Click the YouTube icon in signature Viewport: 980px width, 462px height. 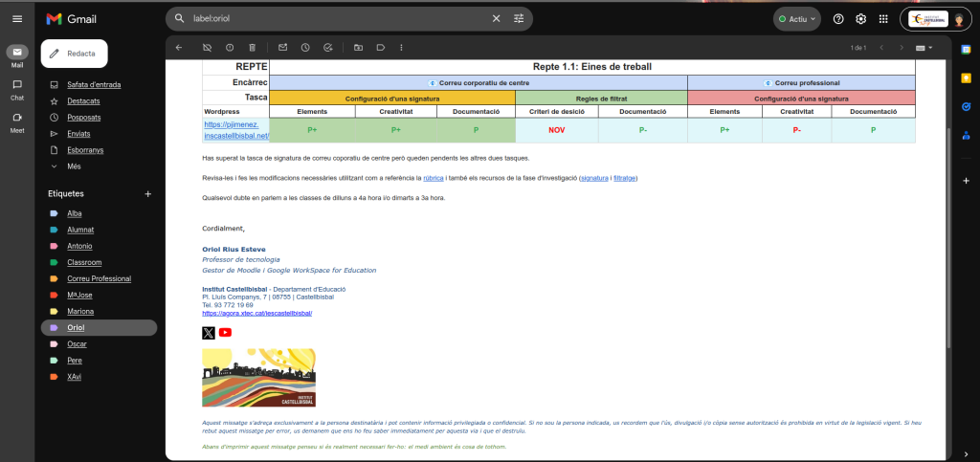225,333
